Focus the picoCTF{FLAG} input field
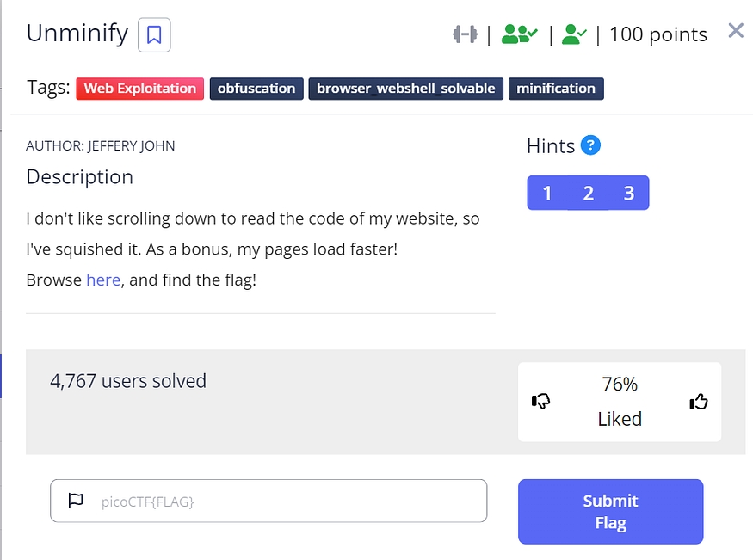 point(284,501)
